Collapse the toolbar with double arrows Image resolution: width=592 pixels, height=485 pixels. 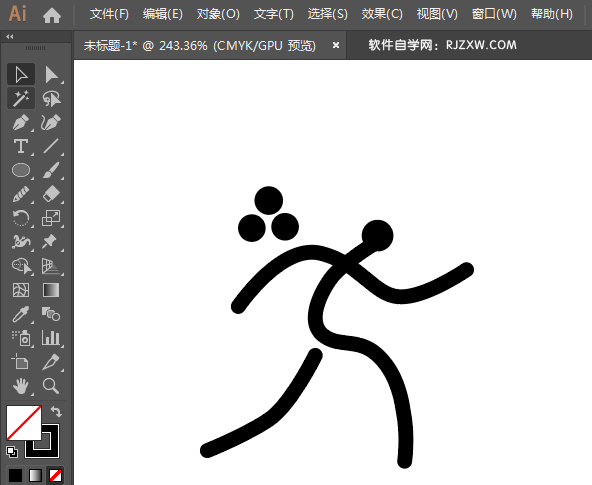pos(10,37)
